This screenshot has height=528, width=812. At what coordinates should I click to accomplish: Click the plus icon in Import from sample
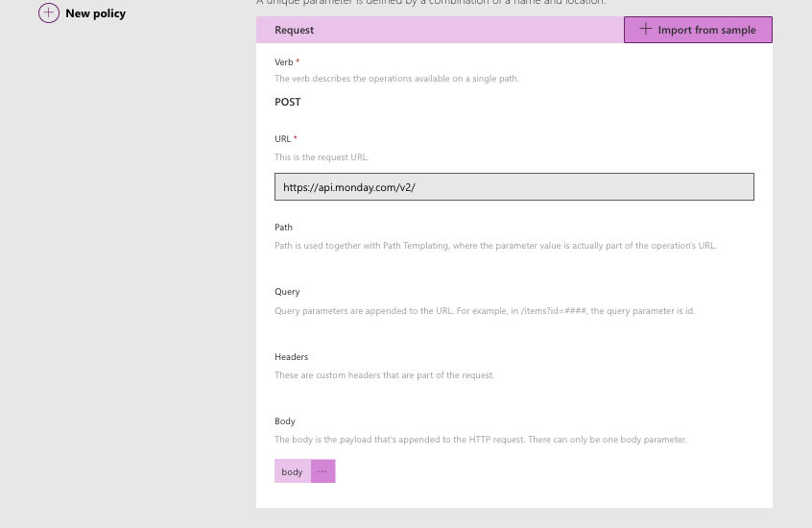(x=645, y=29)
